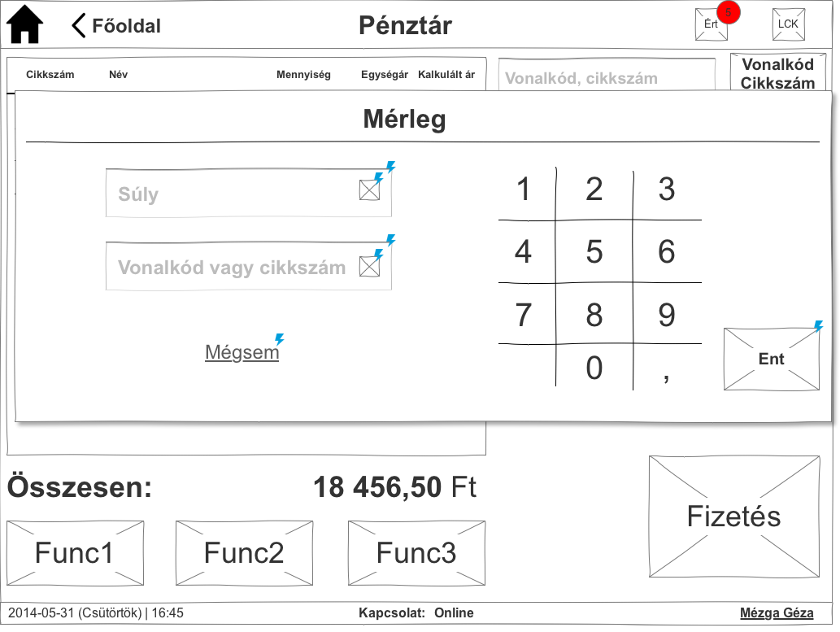Open the Ért notifications icon
This screenshot has width=840, height=632.
click(x=712, y=24)
